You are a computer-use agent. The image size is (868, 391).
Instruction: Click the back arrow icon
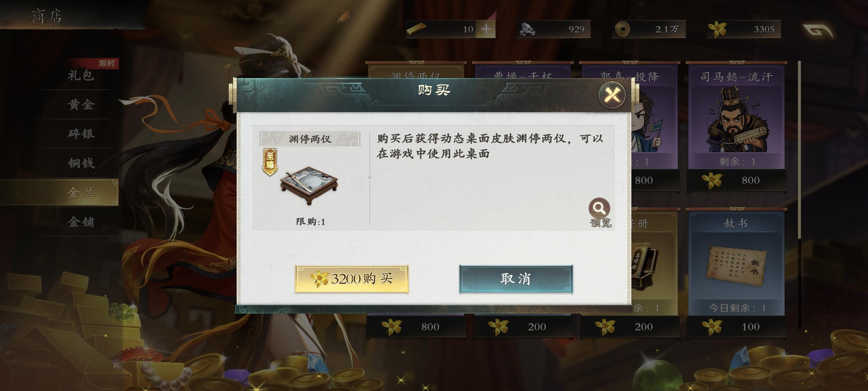(818, 31)
